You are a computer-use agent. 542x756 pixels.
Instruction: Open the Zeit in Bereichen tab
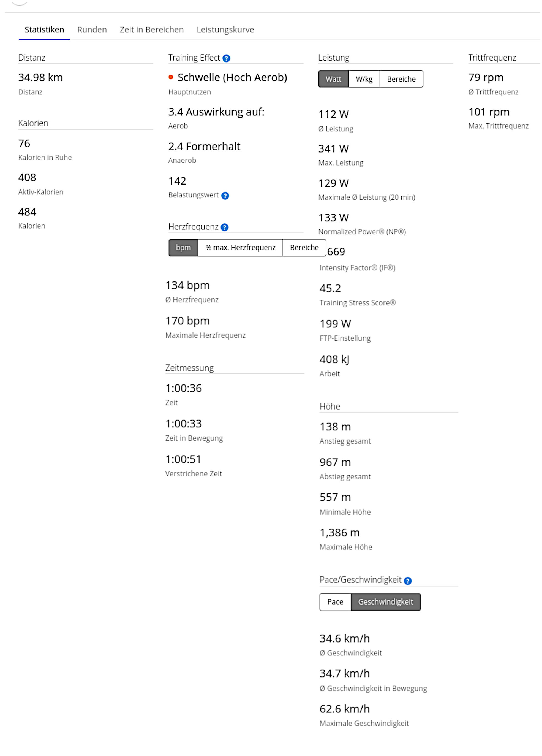[152, 30]
